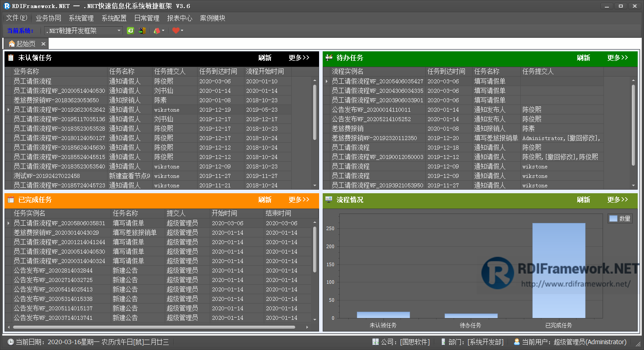Click the 流程开始时间 column header

267,72
